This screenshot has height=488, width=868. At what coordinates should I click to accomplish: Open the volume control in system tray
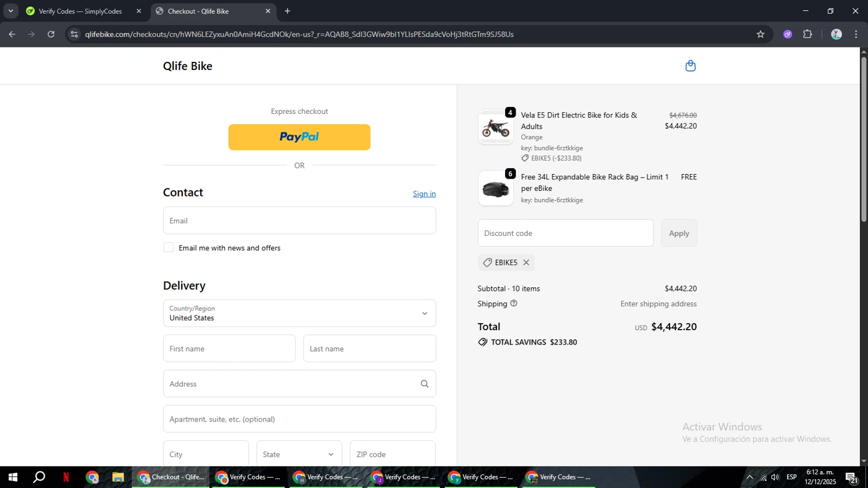click(775, 477)
